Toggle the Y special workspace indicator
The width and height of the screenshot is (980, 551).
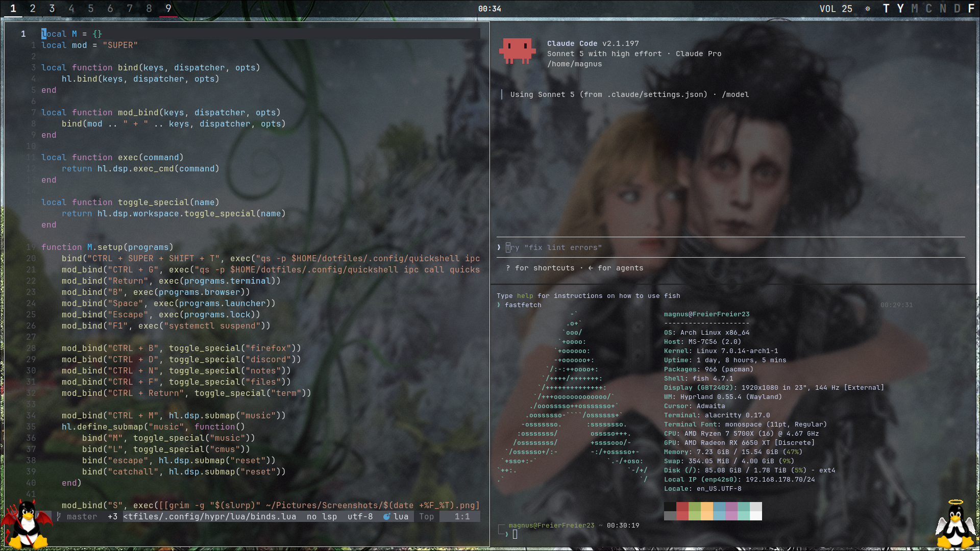tap(900, 9)
